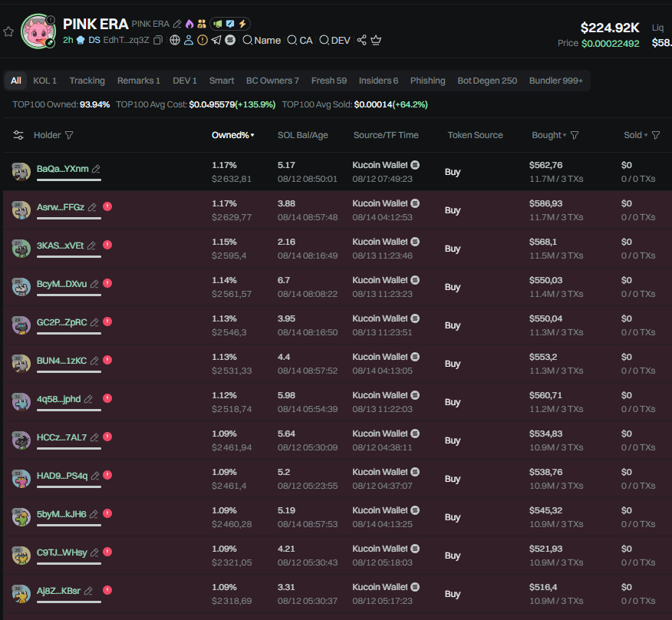
Task: Open the Bot Degen 250 tab
Action: (x=487, y=81)
